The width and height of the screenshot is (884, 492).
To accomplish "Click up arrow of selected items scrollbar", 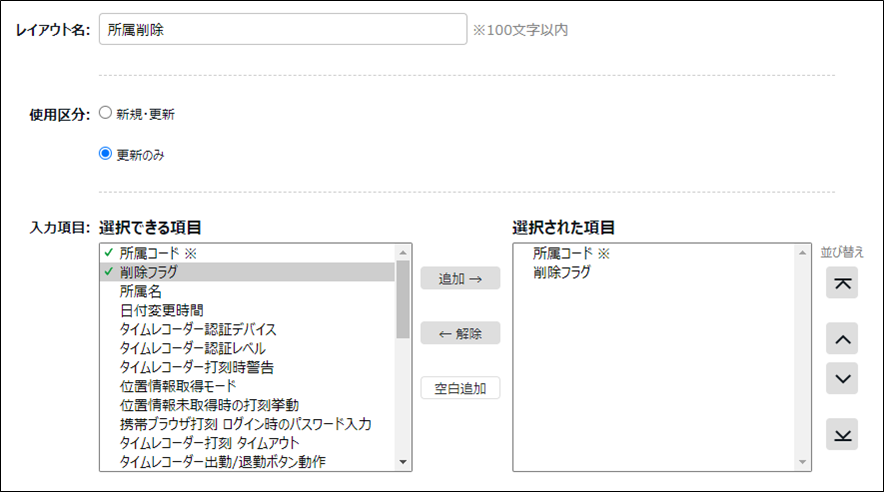I will click(x=802, y=252).
